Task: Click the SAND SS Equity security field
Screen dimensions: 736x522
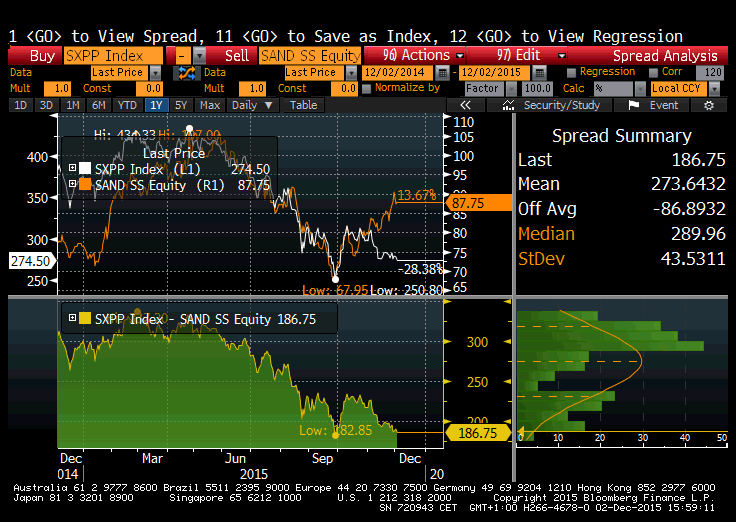Action: [x=310, y=56]
